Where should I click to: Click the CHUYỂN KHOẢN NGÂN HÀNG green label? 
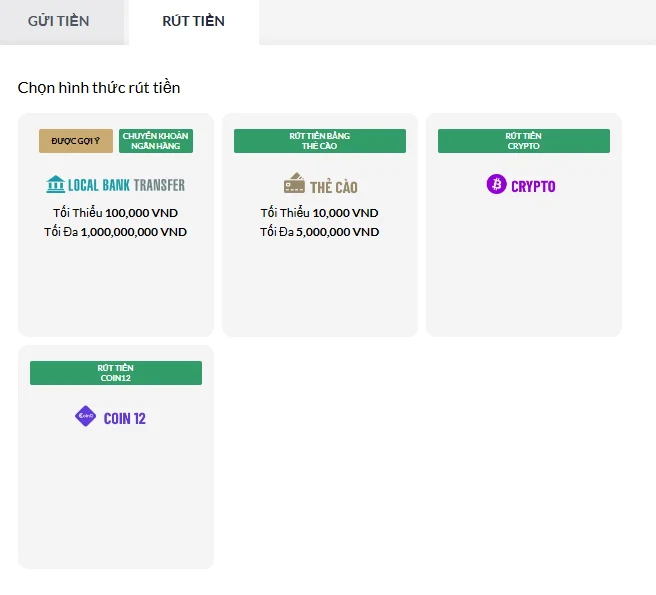(x=155, y=141)
